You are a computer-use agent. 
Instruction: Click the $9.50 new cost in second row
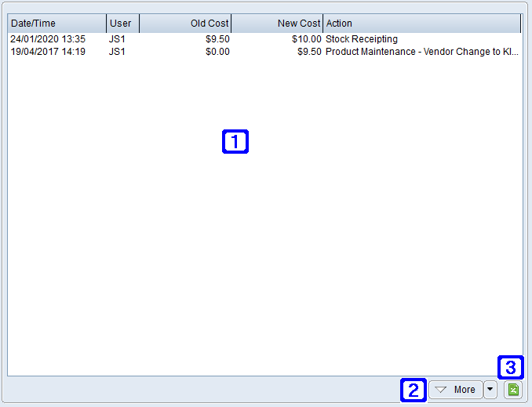(x=308, y=52)
